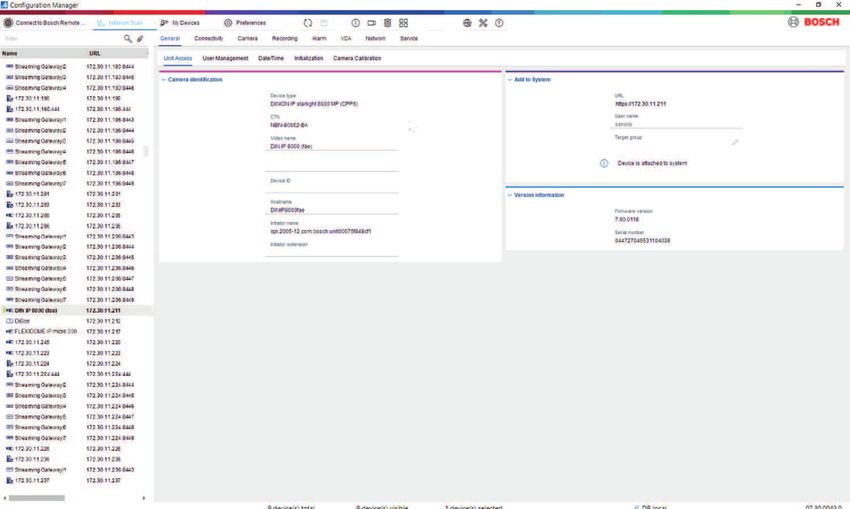Collapse the Version information section
This screenshot has width=850, height=509.
point(510,195)
